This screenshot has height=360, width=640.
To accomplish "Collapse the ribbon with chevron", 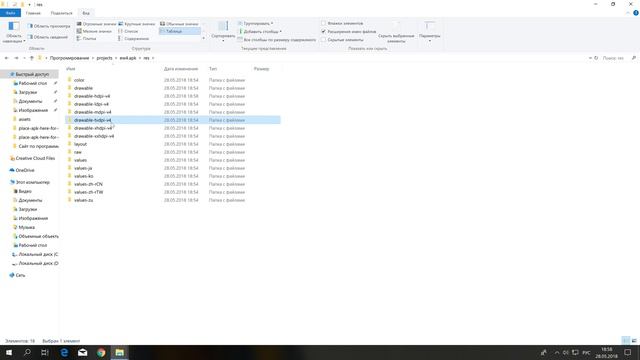I will [628, 13].
